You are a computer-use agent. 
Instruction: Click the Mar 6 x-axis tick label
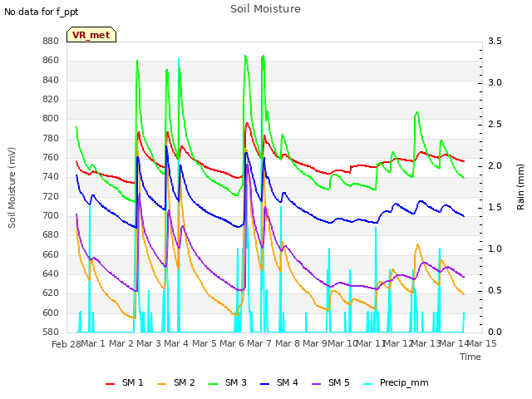(x=232, y=343)
